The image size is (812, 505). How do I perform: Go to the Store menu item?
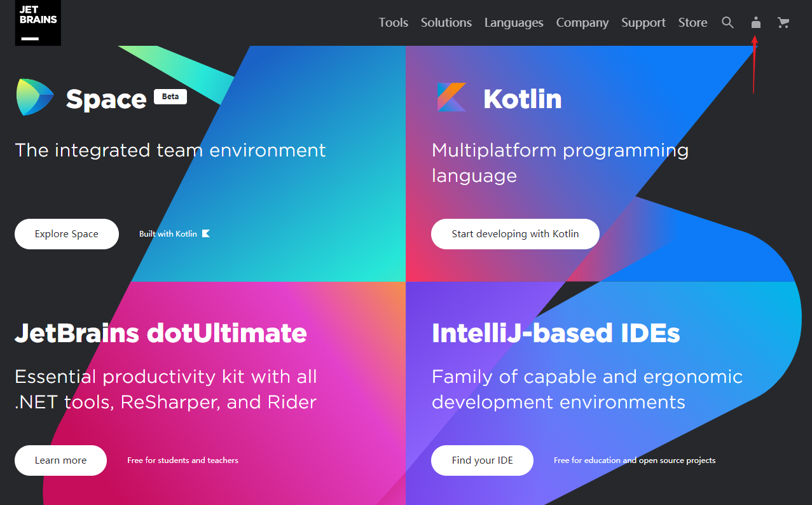point(693,23)
